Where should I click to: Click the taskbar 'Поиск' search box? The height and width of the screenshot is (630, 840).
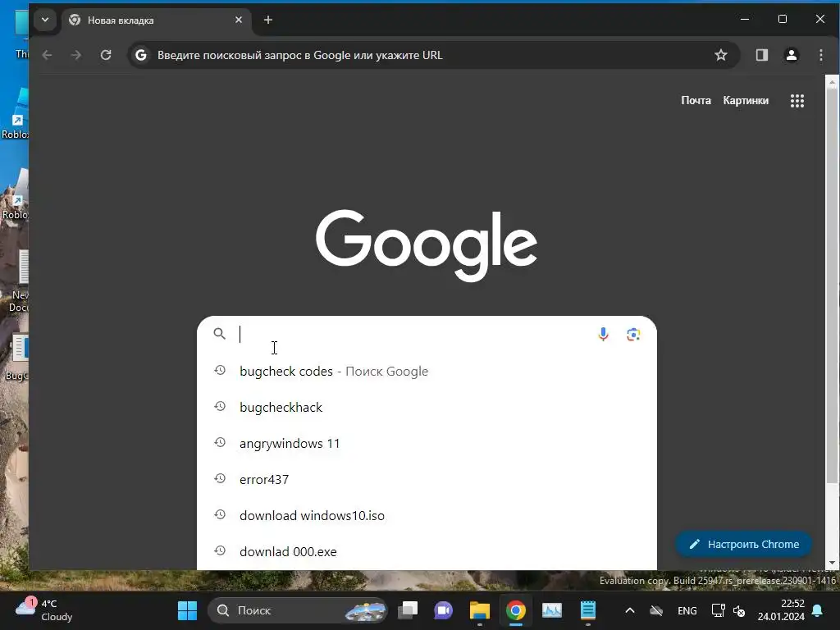click(x=297, y=610)
